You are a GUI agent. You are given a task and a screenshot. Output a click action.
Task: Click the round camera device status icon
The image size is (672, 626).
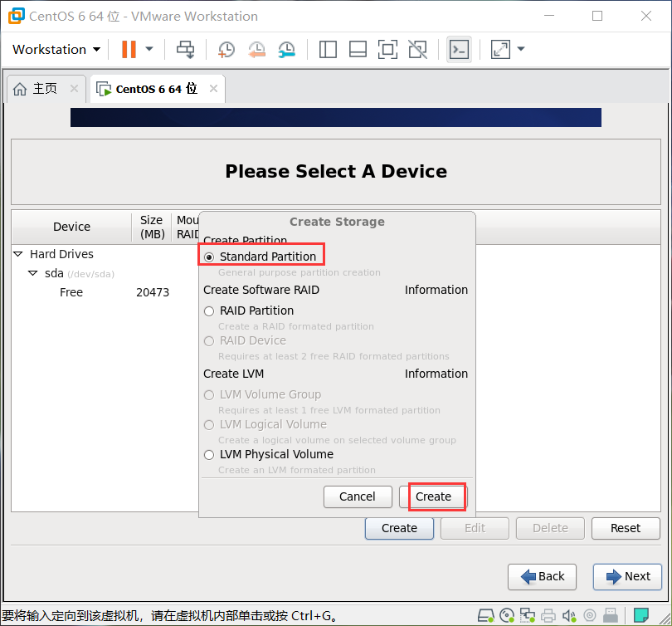click(590, 616)
